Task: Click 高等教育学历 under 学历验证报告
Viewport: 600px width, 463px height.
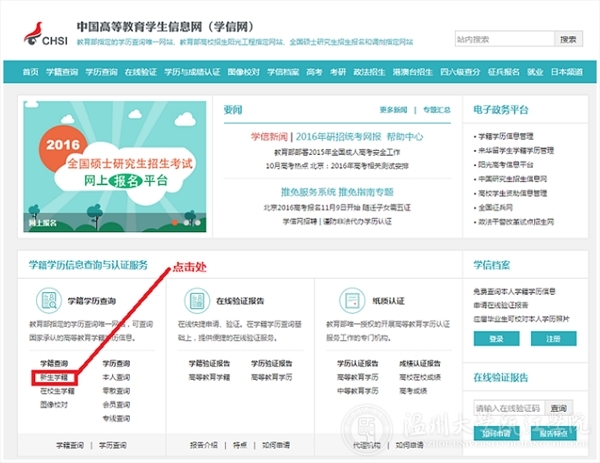Action: click(272, 377)
